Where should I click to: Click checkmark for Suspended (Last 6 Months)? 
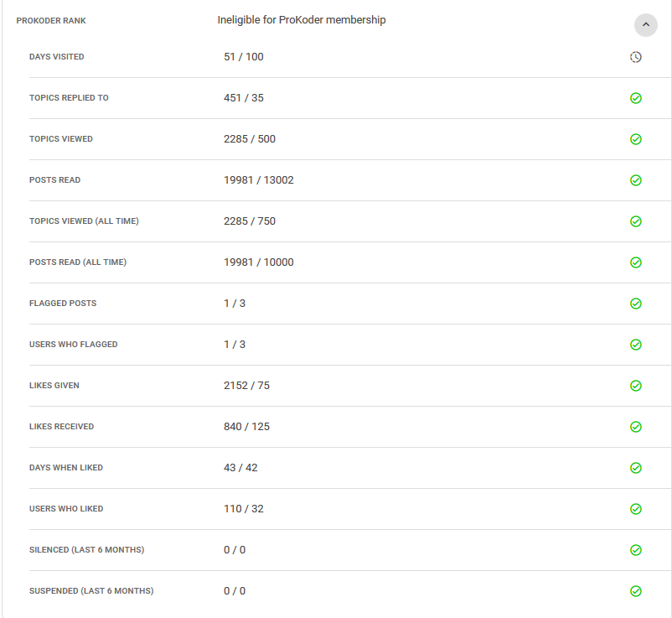[x=636, y=591]
